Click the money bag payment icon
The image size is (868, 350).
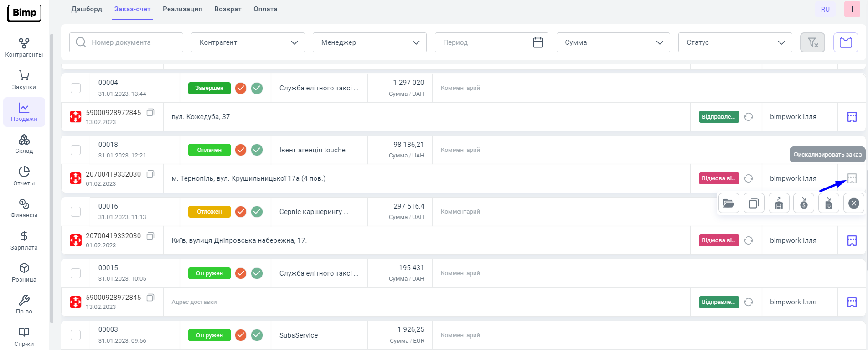coord(804,204)
